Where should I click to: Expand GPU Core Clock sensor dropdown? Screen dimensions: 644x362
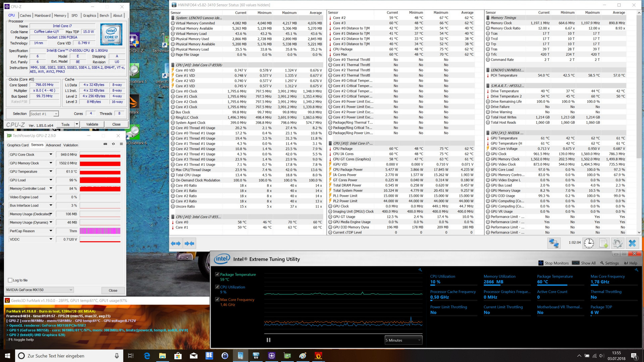pyautogui.click(x=51, y=155)
